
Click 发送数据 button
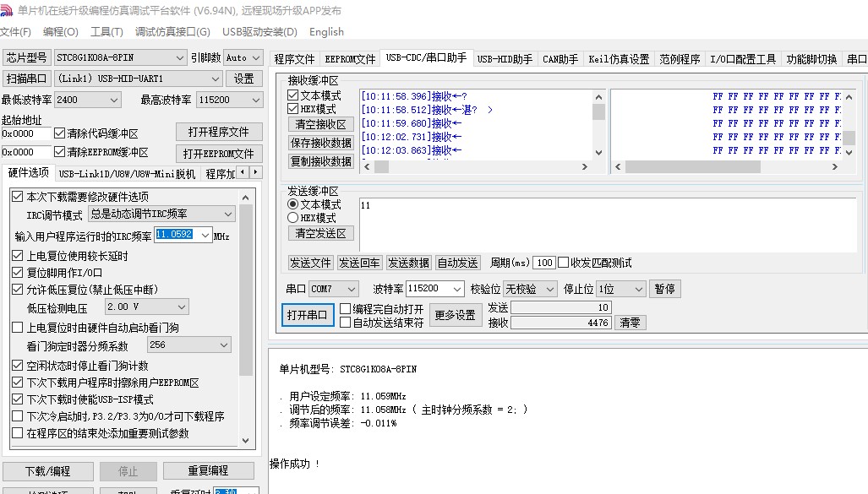[x=408, y=263]
